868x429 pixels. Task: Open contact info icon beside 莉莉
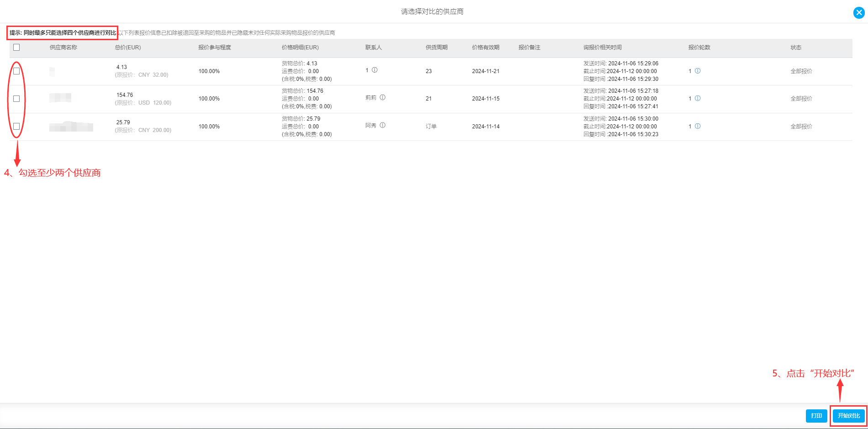point(383,97)
